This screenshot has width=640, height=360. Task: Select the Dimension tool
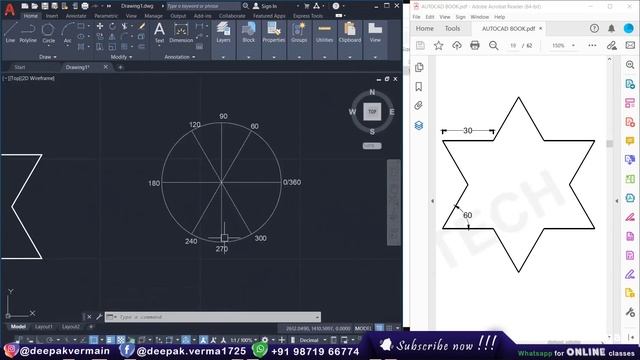(181, 33)
